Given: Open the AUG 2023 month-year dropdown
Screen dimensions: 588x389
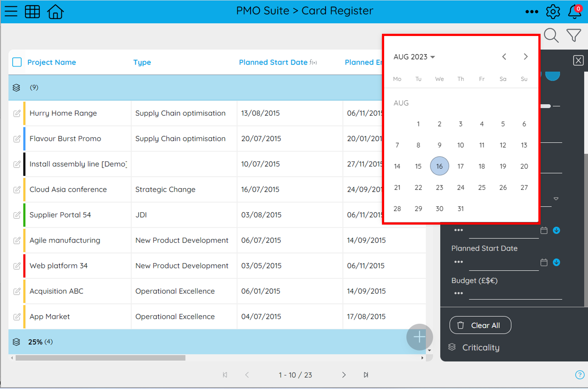Looking at the screenshot, I should tap(414, 57).
